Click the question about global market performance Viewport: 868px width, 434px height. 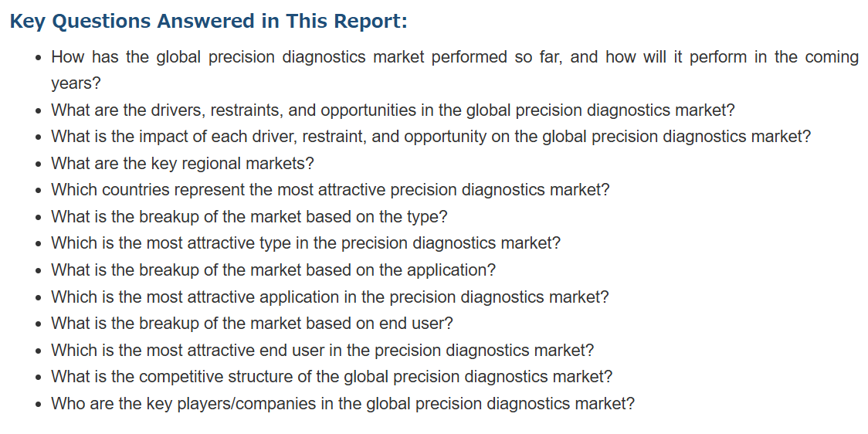(455, 70)
